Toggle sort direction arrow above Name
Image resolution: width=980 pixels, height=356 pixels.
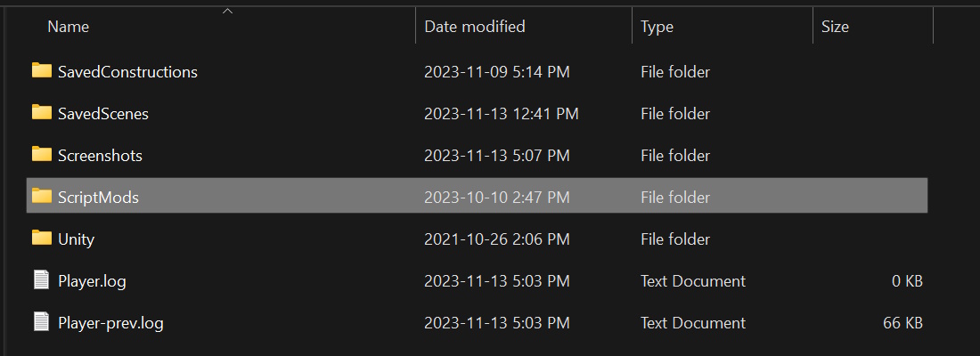pyautogui.click(x=228, y=11)
